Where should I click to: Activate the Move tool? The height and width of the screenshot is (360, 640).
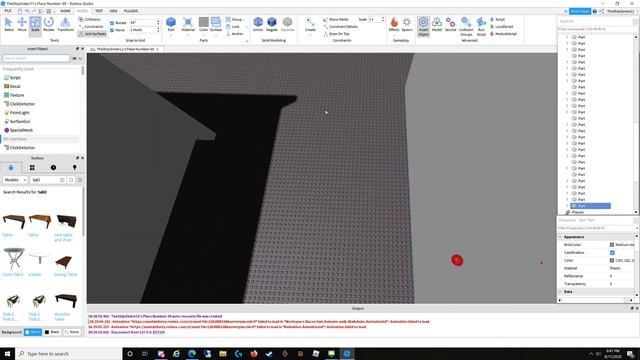[22, 24]
